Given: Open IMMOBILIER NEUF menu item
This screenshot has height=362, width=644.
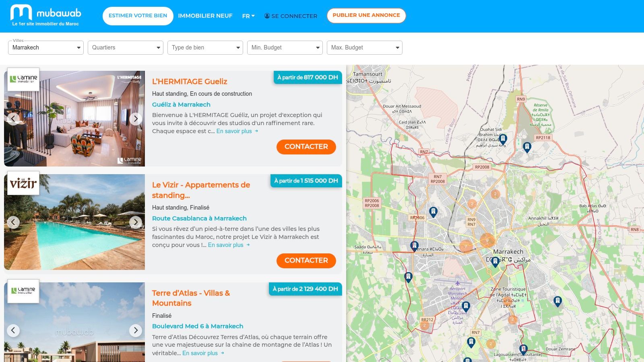Looking at the screenshot, I should (205, 16).
